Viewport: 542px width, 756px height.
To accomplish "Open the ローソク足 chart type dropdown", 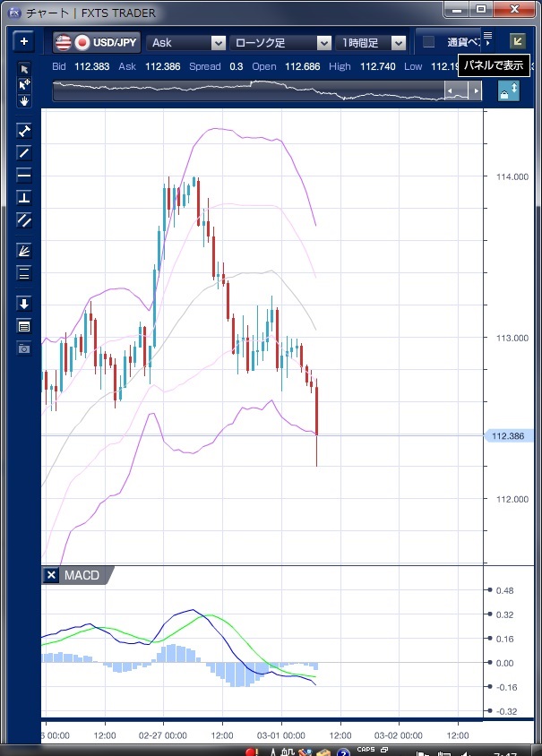I will (280, 42).
